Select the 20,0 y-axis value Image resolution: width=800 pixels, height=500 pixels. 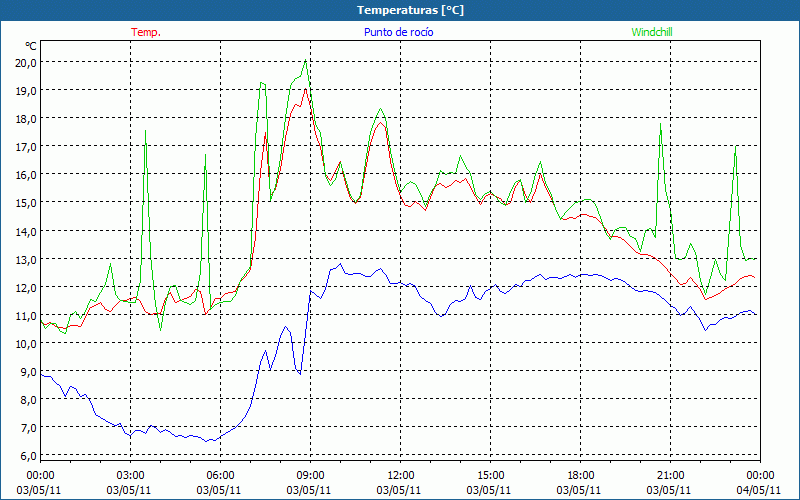[x=26, y=63]
